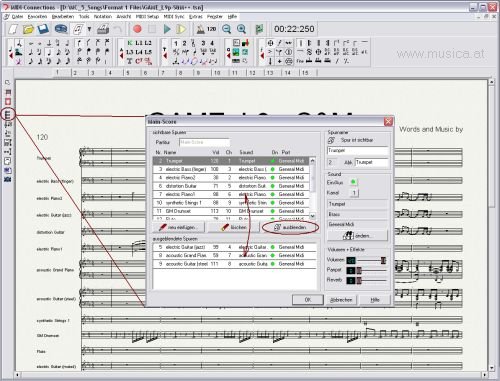Click the red page icon in the left sidebar
This screenshot has width=500, height=381.
click(x=8, y=102)
